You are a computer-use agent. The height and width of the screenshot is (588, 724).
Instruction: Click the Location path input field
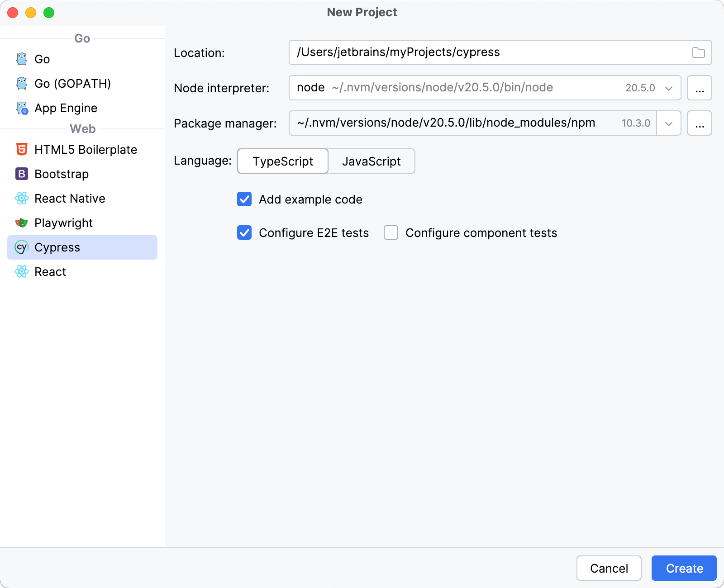489,52
